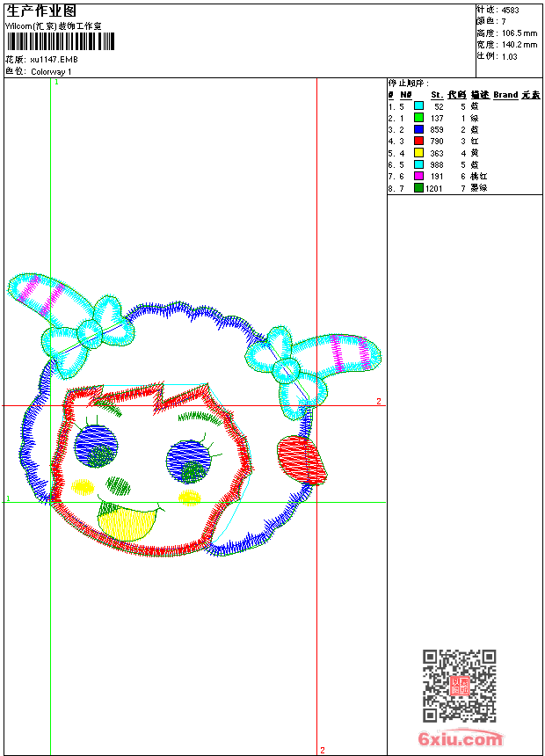The width and height of the screenshot is (545, 756).
Task: Click the stitch count '137'
Action: 437,118
